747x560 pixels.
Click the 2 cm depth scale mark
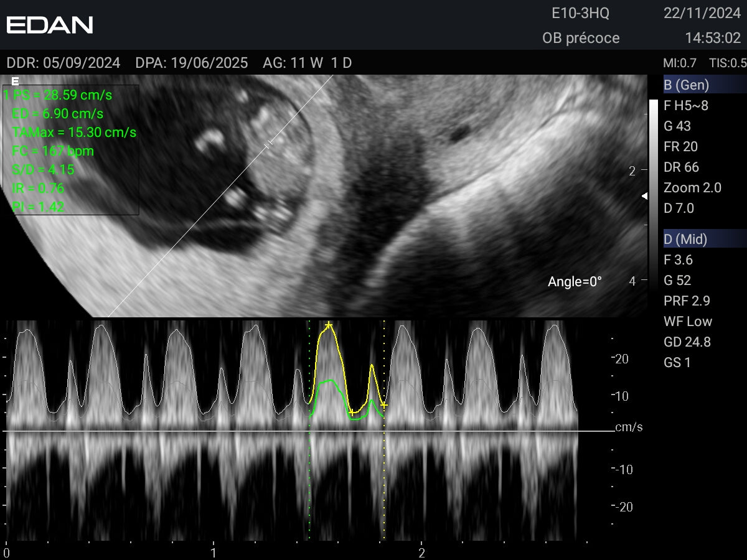coord(632,171)
